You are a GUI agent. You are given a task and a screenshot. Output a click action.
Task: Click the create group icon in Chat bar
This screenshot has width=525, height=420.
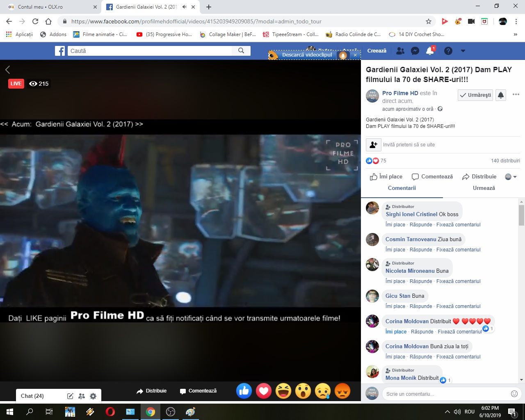(x=82, y=396)
